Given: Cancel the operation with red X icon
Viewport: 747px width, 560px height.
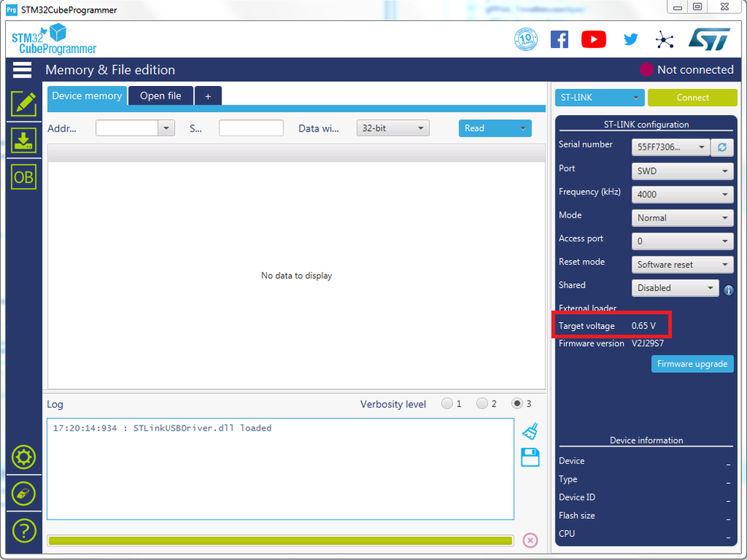Looking at the screenshot, I should (x=530, y=541).
